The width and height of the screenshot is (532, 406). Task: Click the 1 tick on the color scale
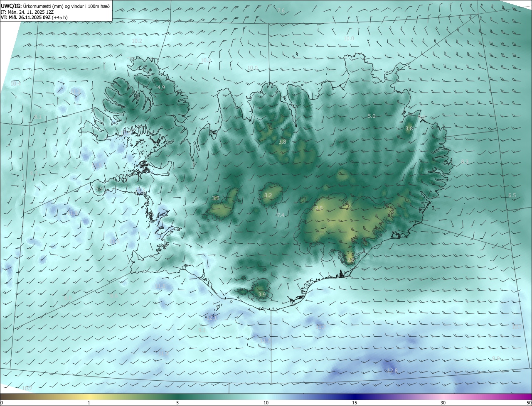tap(89, 403)
